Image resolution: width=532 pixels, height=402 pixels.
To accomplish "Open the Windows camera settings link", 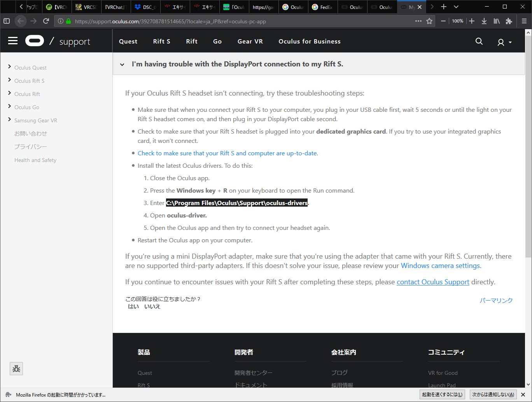I will [440, 266].
